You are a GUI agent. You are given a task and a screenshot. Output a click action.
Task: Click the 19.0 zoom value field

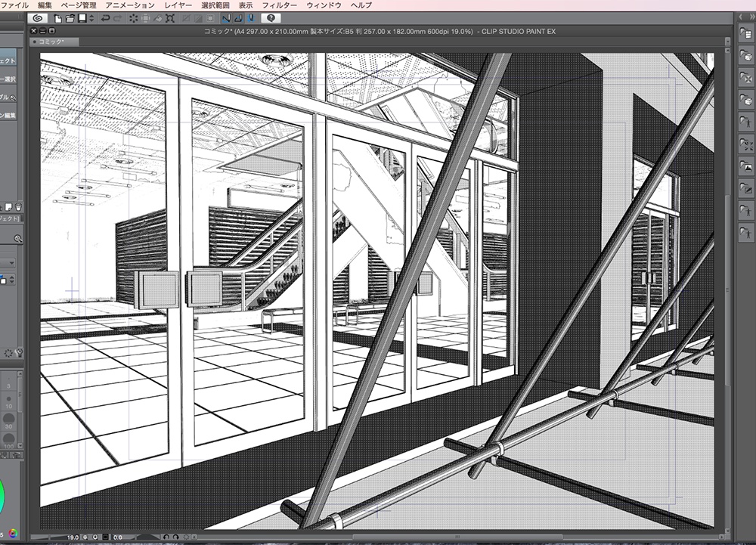[x=73, y=537]
